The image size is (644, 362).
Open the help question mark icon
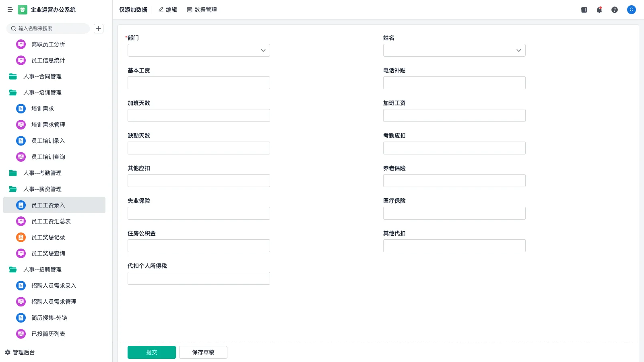[x=615, y=10]
